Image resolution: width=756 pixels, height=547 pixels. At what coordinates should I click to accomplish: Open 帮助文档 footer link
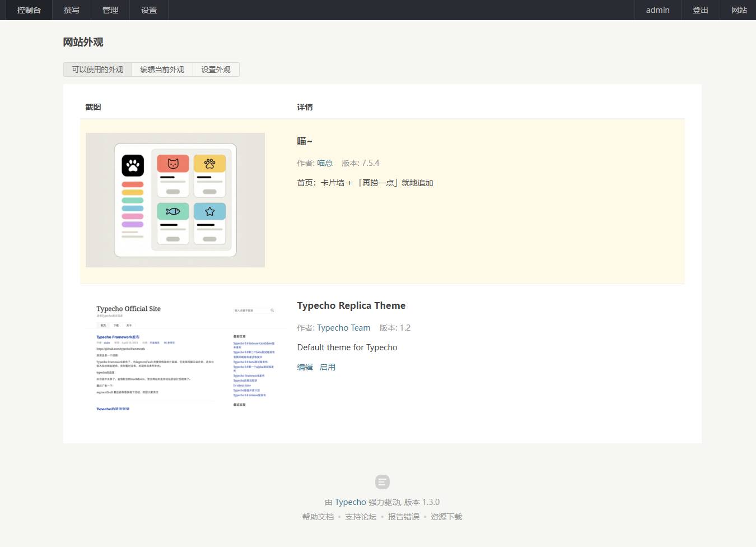(318, 517)
